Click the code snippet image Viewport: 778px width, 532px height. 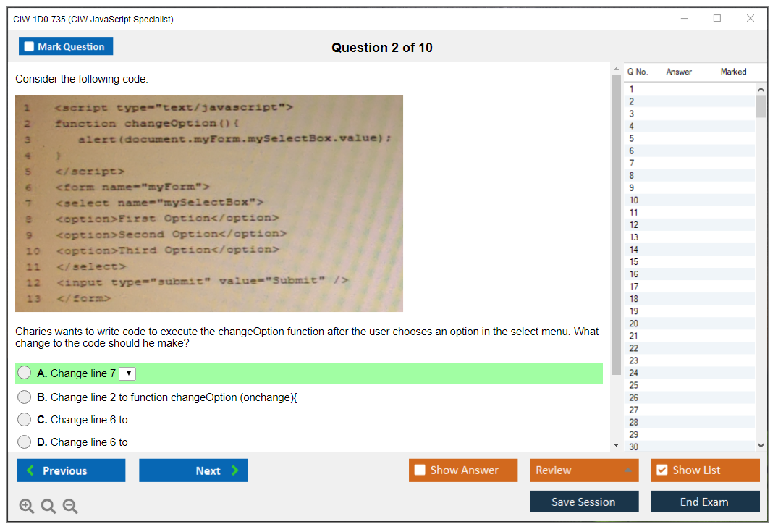click(208, 203)
